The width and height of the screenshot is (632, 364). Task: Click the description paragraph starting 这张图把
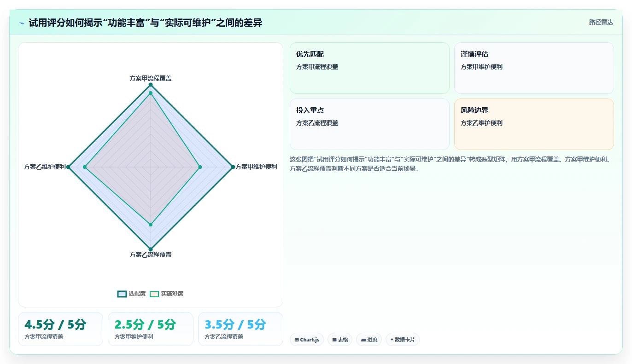pos(451,164)
